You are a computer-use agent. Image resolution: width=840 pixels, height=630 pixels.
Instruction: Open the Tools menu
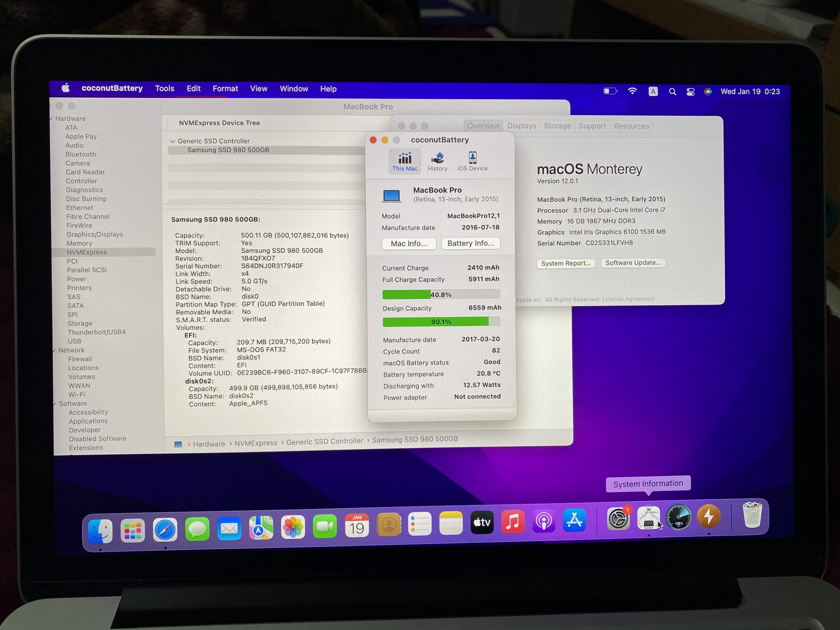pos(164,89)
